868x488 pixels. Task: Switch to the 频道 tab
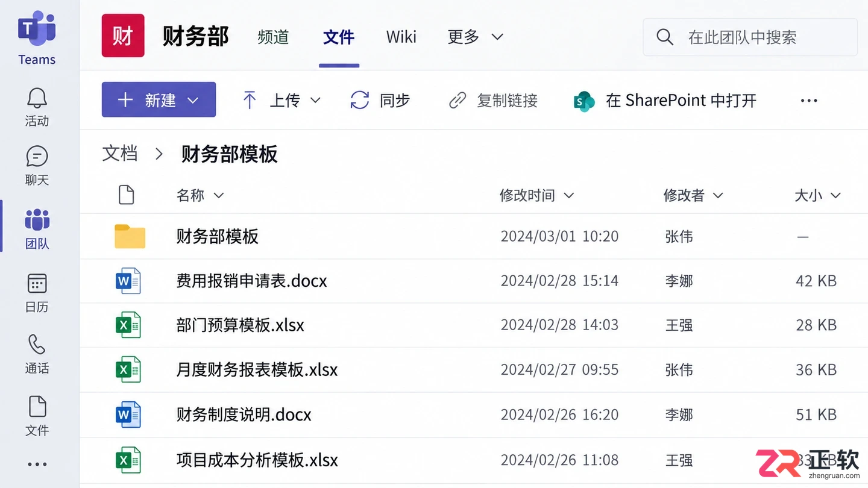click(x=273, y=37)
